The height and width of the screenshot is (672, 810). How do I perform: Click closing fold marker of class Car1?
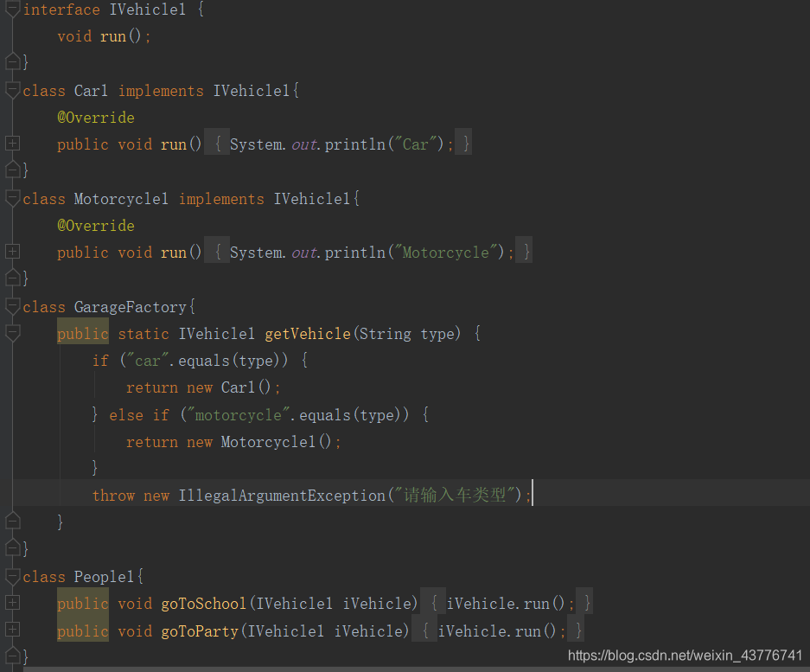[12, 169]
